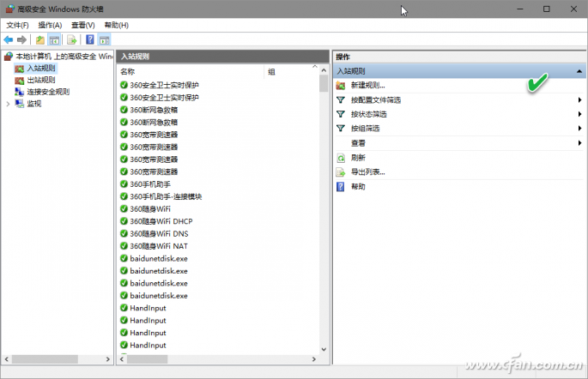Click the Back arrow toolbar icon
This screenshot has height=379, width=588.
(x=9, y=39)
